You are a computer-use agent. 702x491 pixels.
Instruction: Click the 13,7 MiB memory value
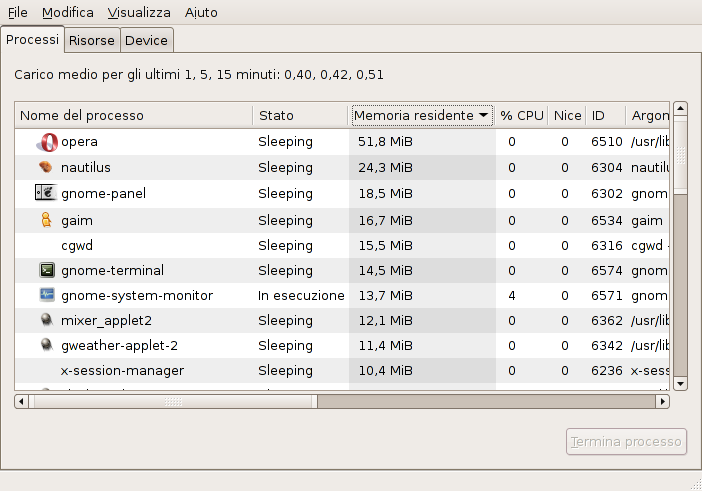pos(385,296)
